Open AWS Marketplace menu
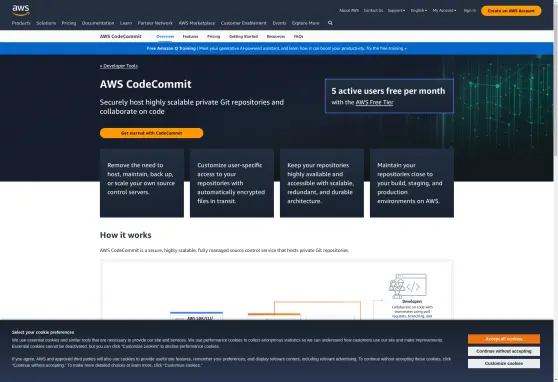Image resolution: width=558 pixels, height=382 pixels. point(197,23)
